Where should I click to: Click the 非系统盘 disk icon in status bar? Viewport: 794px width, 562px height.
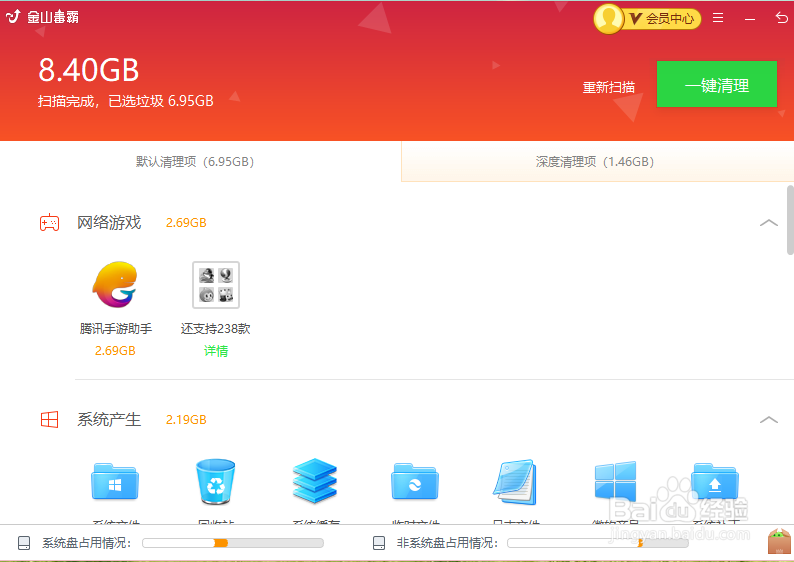[x=379, y=543]
